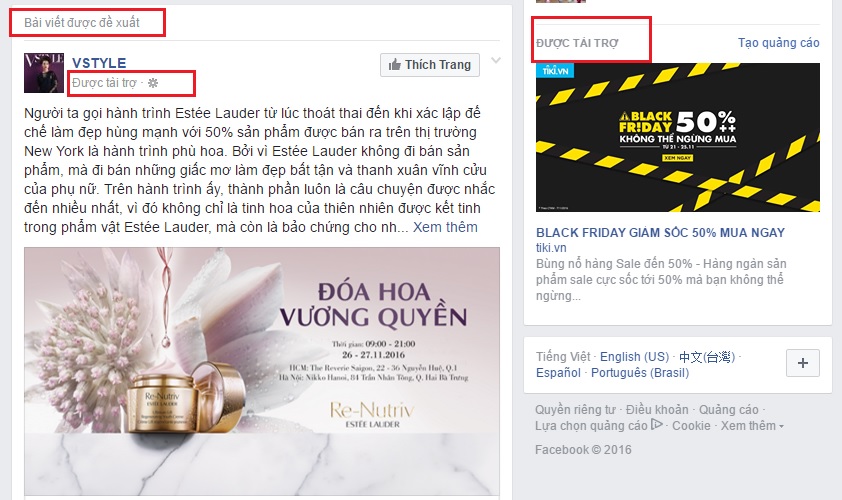Click the VSTYLE page profile picture
The height and width of the screenshot is (500, 842).
[x=44, y=73]
